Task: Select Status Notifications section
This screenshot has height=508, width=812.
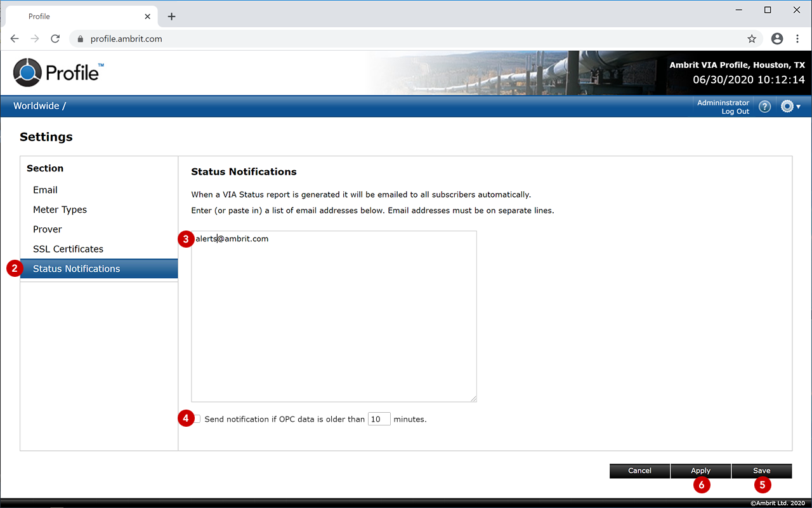Action: click(x=99, y=269)
